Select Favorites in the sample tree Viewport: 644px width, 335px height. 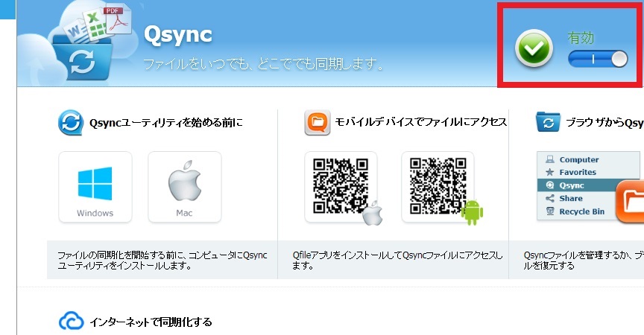(x=578, y=172)
